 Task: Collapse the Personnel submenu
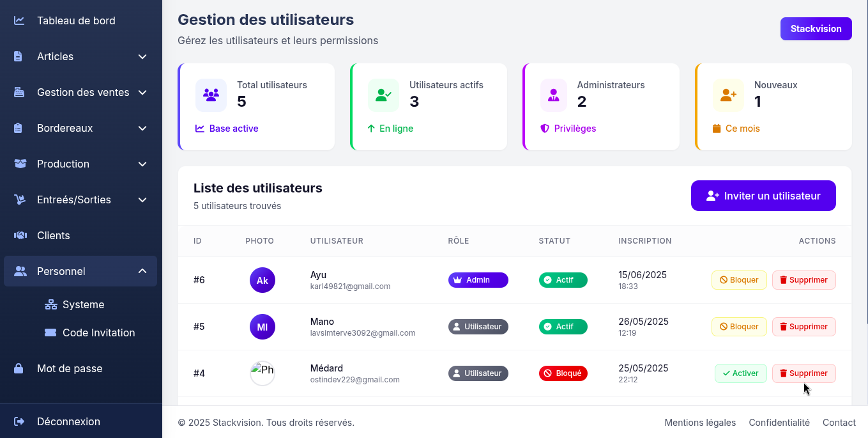coord(142,271)
